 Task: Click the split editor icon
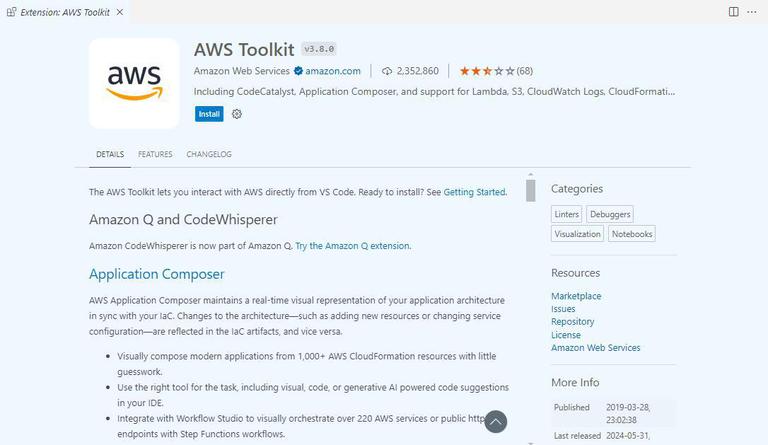[x=733, y=12]
